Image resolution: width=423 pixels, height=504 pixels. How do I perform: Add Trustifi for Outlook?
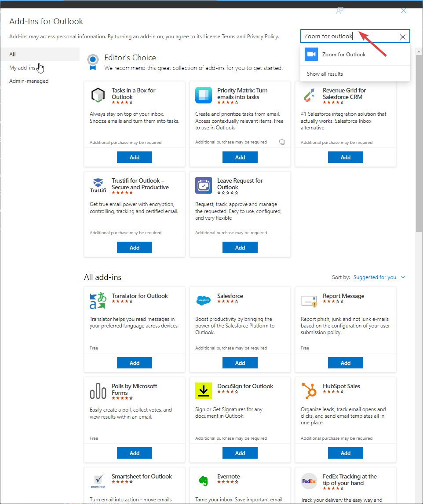(134, 247)
